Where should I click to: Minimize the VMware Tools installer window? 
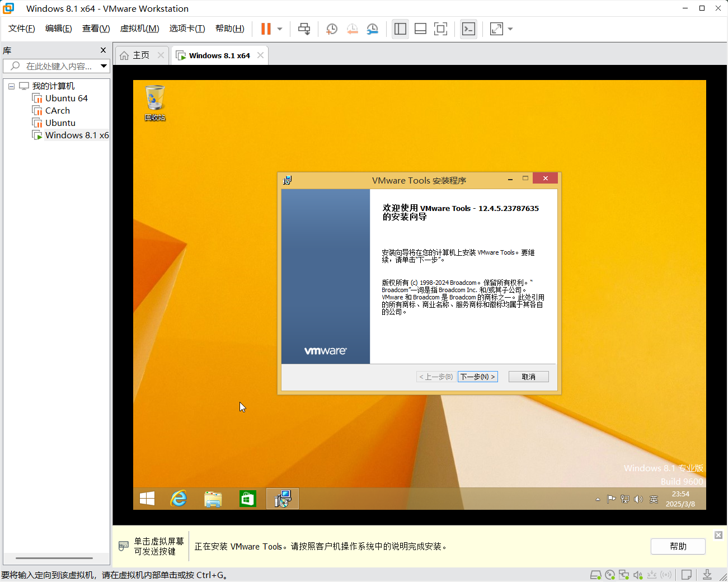pyautogui.click(x=510, y=179)
